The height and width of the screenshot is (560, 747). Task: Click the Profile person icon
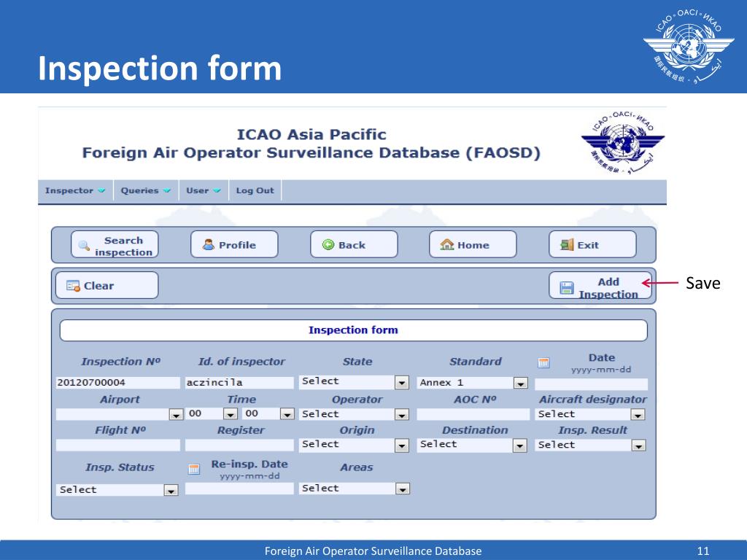coord(208,245)
